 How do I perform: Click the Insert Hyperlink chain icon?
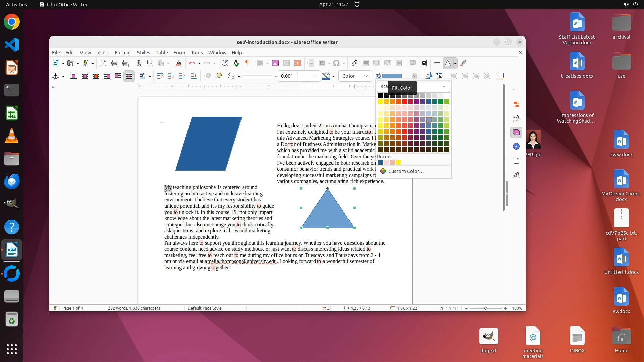(x=355, y=63)
